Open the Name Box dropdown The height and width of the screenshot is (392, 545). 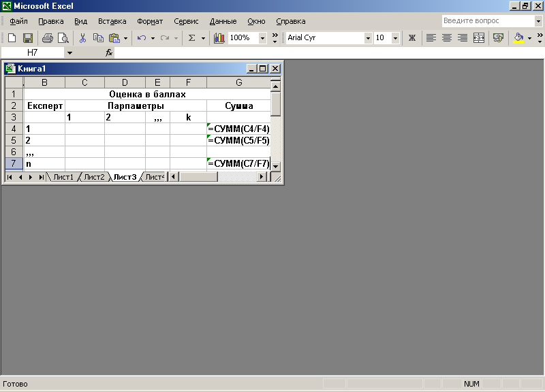70,53
